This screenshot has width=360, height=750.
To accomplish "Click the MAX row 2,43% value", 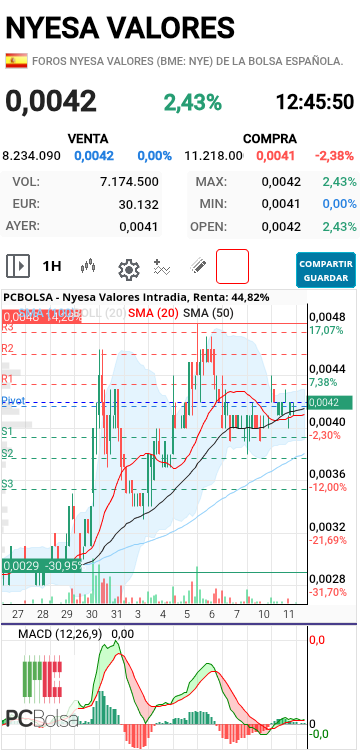I will click(x=339, y=182).
